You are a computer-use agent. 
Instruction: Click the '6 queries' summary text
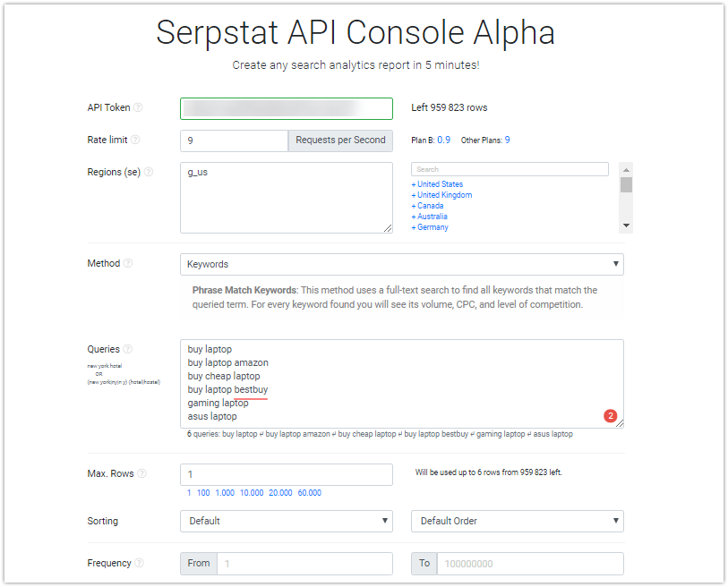[x=380, y=434]
